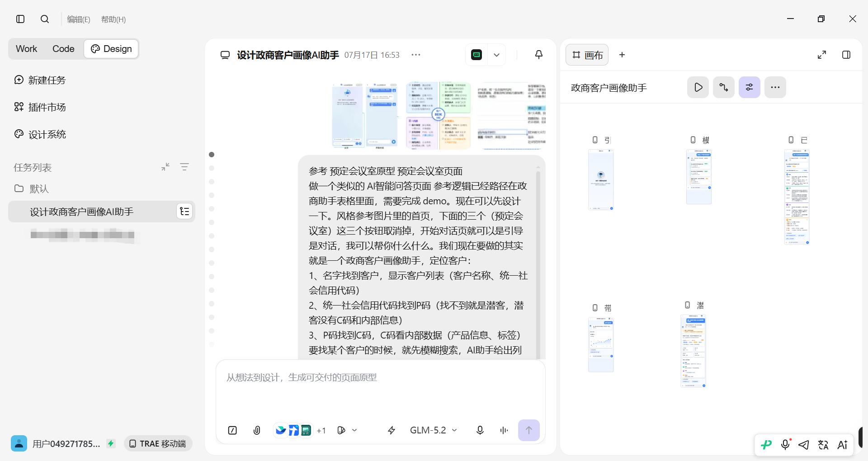Click the play preview button on canvas

[x=698, y=87]
